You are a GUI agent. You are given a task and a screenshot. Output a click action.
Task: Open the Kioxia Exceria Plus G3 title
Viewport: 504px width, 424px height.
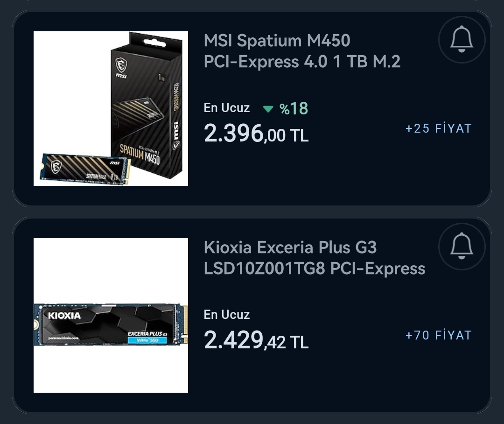click(314, 258)
